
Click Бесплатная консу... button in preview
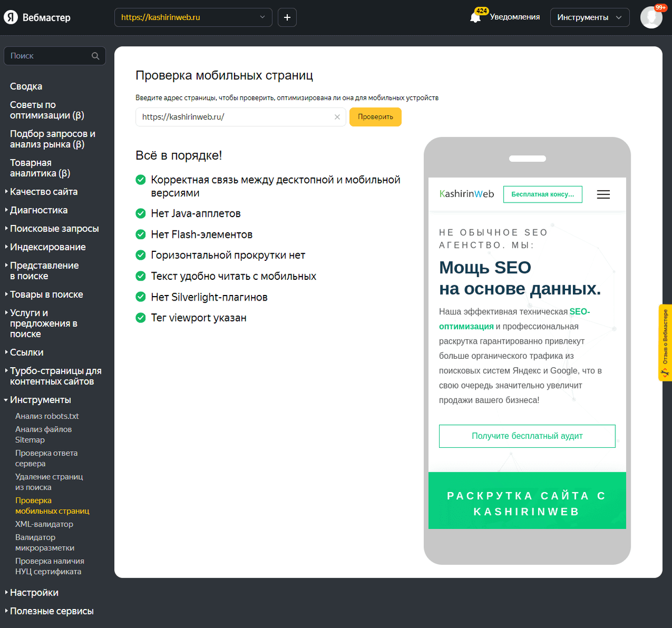pos(543,194)
